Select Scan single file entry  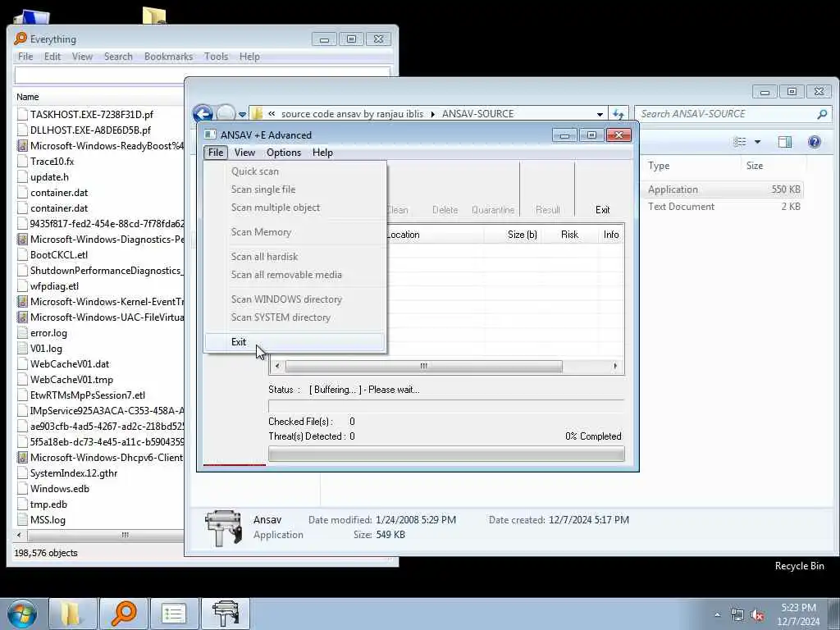click(294, 189)
